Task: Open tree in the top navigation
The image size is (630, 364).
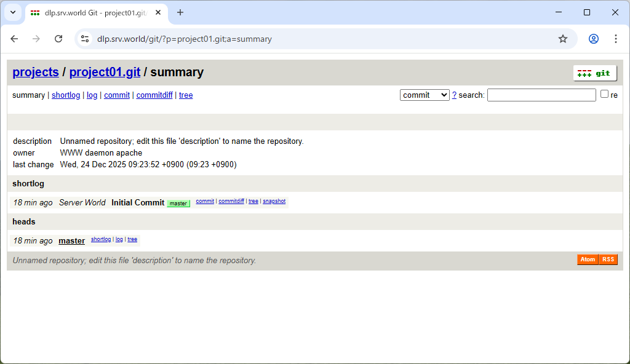Action: point(186,95)
